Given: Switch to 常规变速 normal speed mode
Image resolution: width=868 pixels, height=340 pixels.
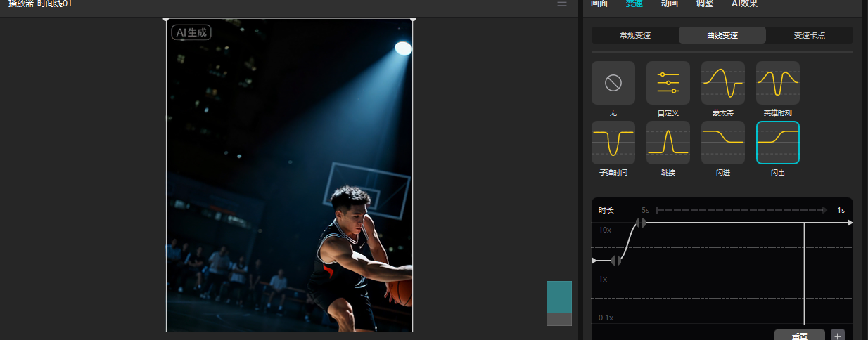Looking at the screenshot, I should [x=634, y=35].
